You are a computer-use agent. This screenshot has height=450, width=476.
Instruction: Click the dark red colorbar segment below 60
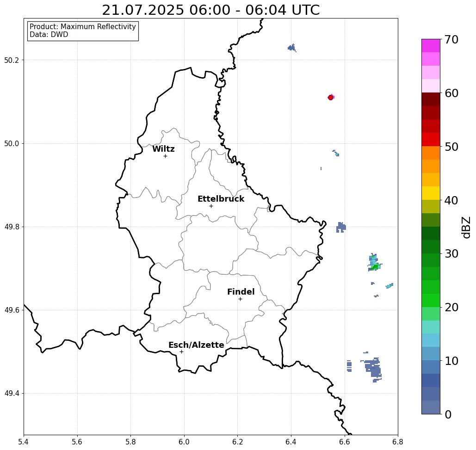point(431,99)
